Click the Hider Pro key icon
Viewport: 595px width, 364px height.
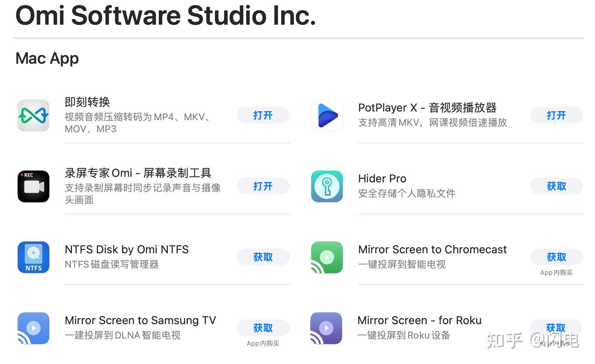327,186
